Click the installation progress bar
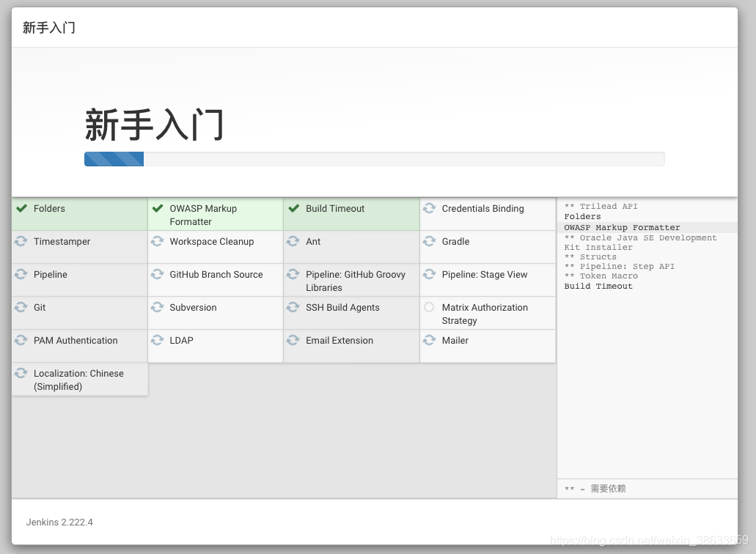 [x=374, y=159]
